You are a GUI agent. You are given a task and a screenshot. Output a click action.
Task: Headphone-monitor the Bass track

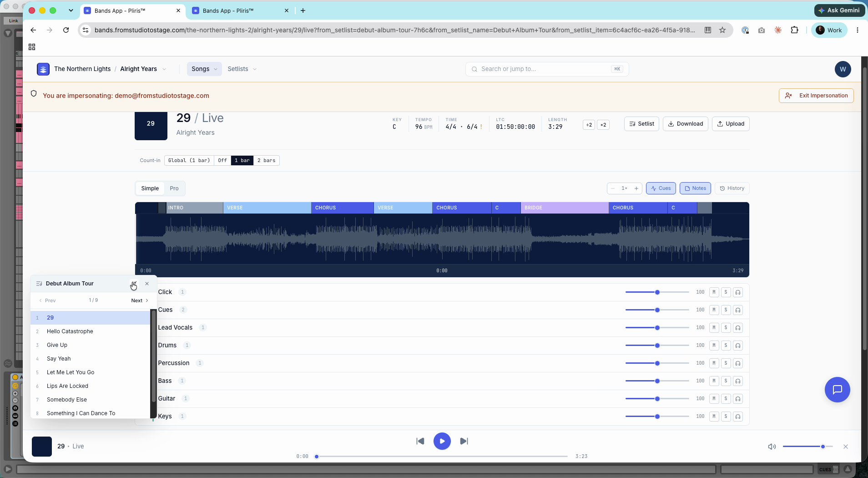tap(738, 381)
